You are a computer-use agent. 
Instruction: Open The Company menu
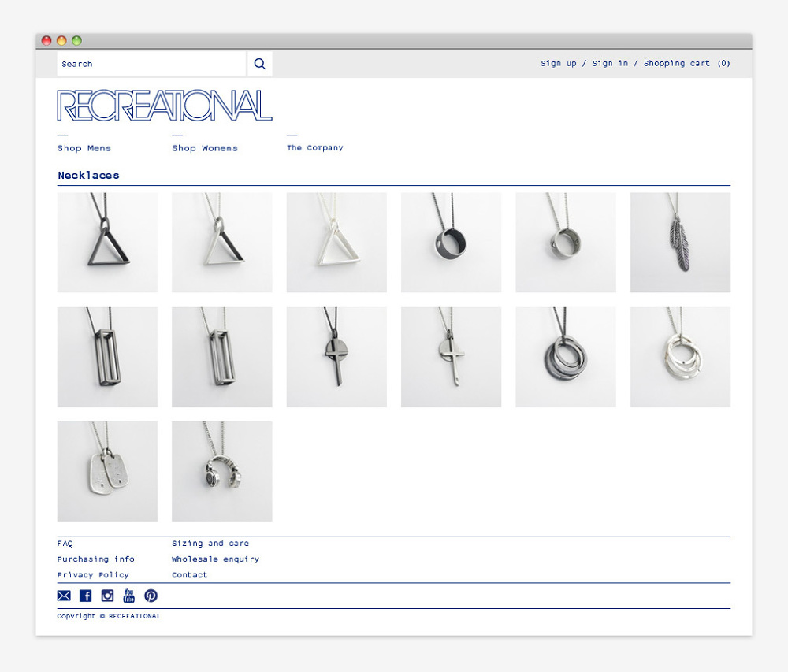314,147
